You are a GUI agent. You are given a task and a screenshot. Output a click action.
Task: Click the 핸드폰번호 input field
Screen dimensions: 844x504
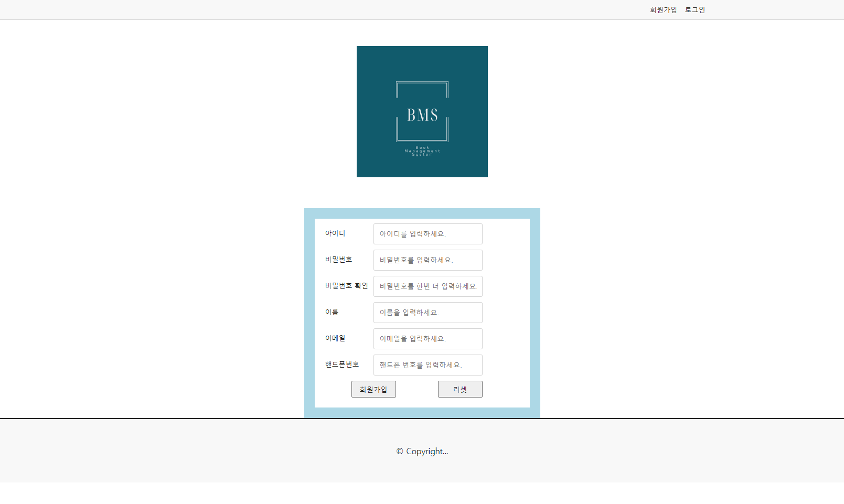[427, 365]
